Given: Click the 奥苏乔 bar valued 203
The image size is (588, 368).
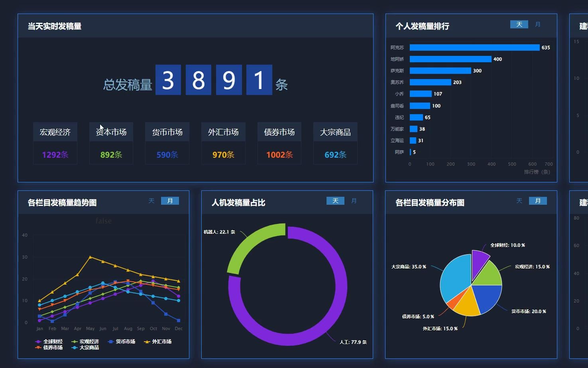Looking at the screenshot, I should (x=431, y=82).
